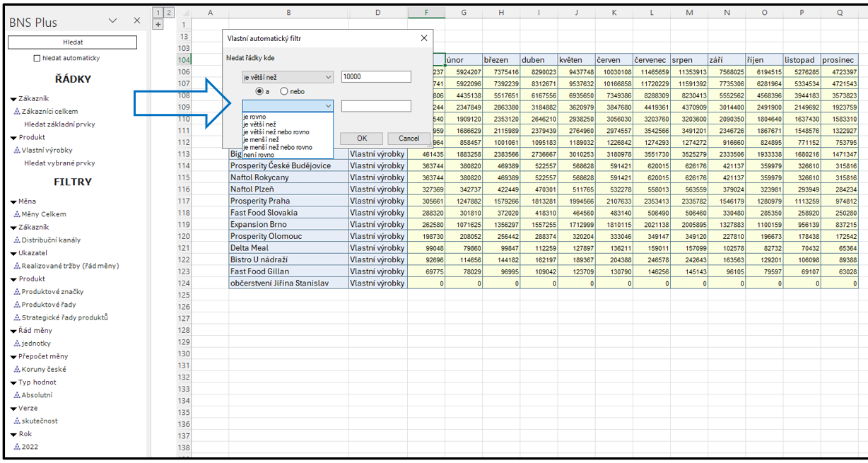Viewport: 868px width, 463px height.
Task: Click the Hledat button
Action: point(73,42)
